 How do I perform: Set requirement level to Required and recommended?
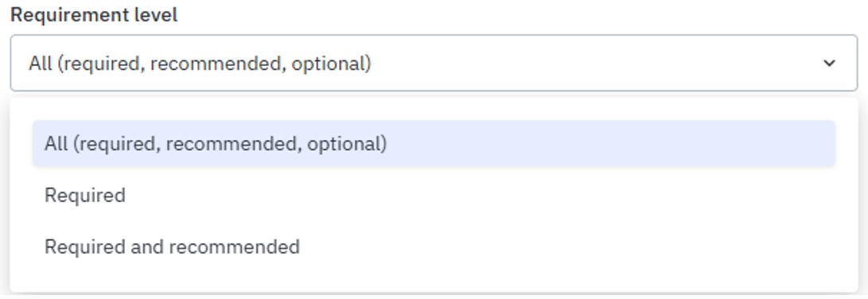[434, 247]
